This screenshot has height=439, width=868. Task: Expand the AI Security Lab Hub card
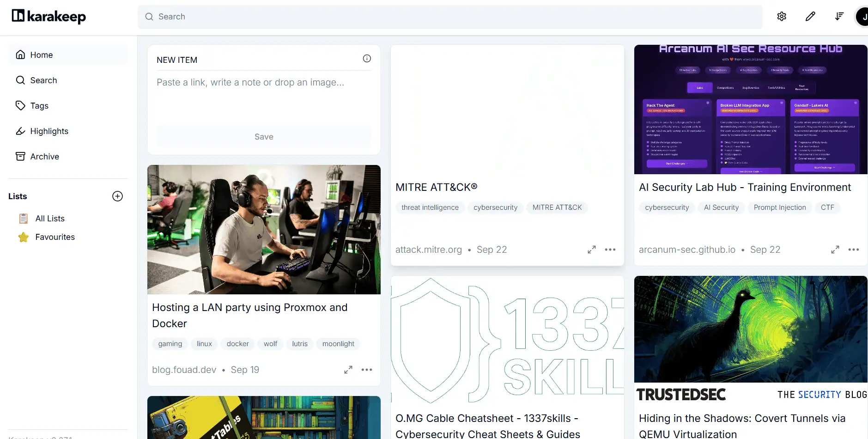(835, 250)
